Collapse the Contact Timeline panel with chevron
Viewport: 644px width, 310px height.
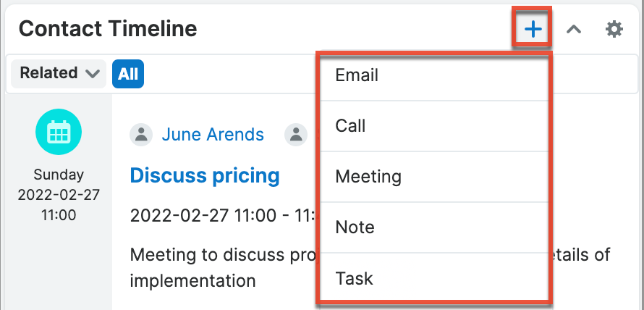(574, 29)
